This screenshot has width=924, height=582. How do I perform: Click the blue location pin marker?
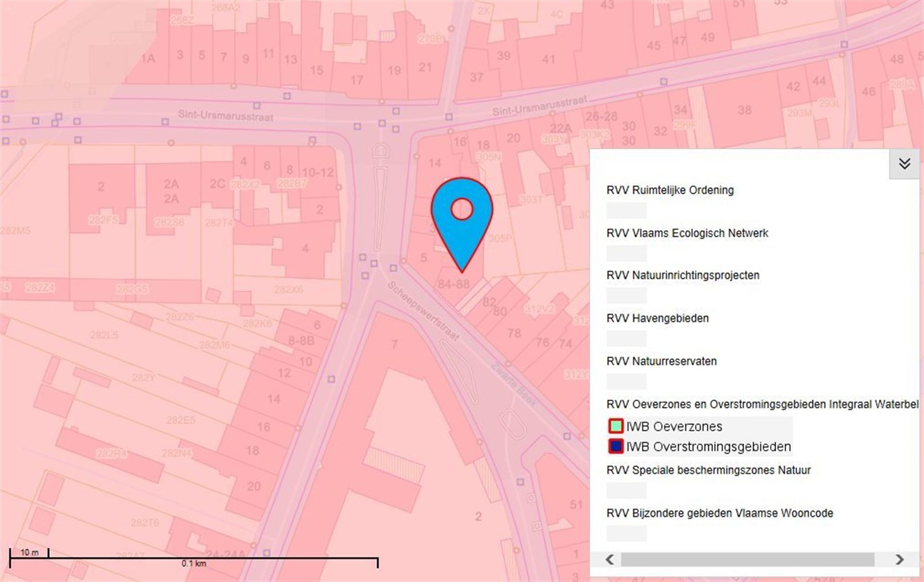461,225
